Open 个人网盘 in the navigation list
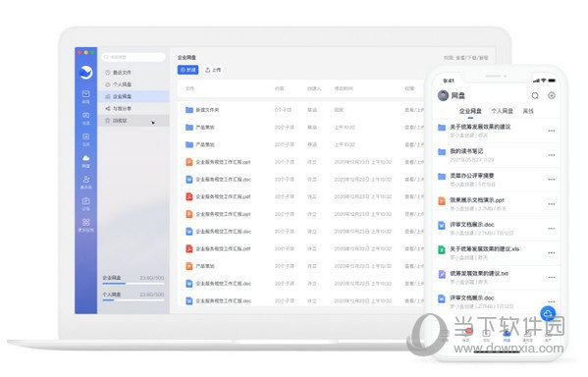Viewport: 588px width, 377px height. coord(134,84)
